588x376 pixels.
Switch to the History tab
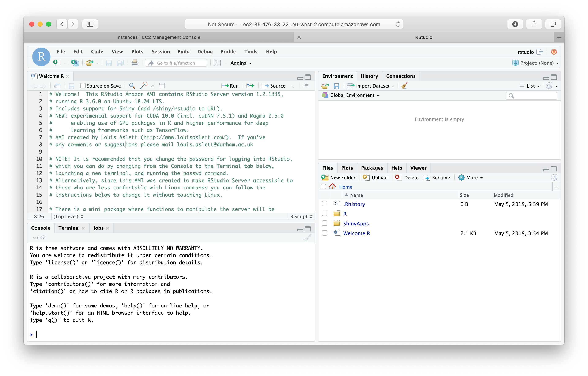(x=369, y=76)
